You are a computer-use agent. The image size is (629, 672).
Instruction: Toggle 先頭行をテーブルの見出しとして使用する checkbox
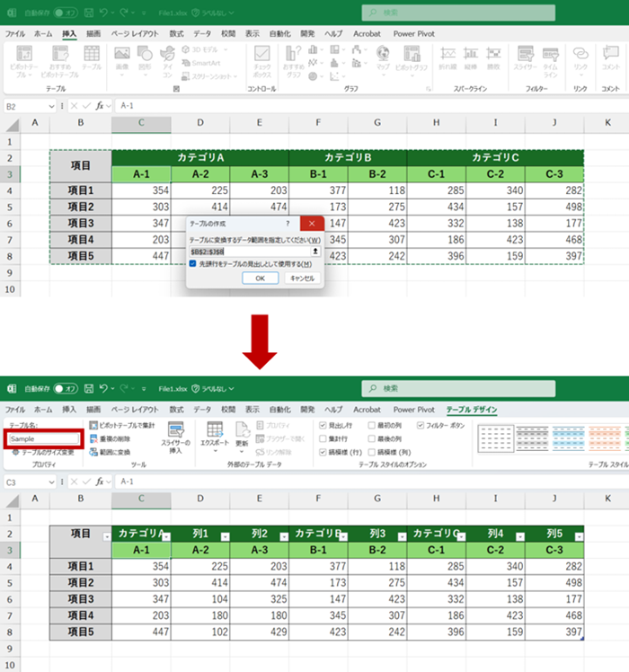pos(193,264)
